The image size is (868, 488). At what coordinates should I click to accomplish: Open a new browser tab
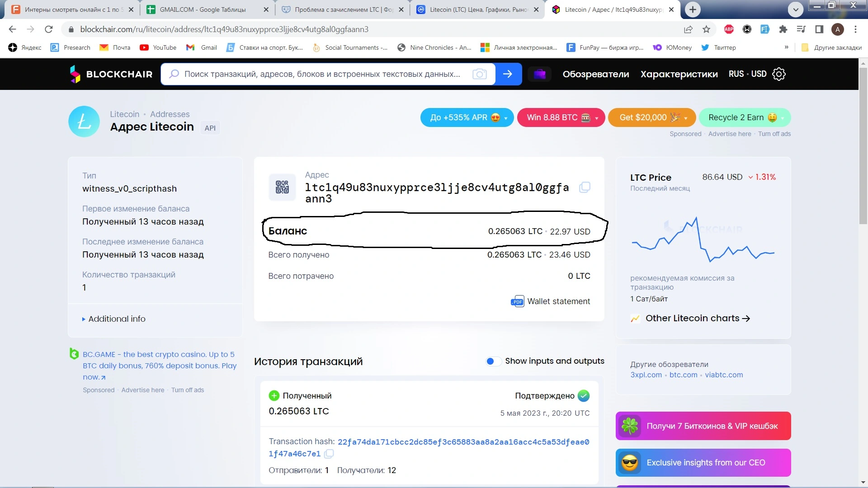(693, 9)
